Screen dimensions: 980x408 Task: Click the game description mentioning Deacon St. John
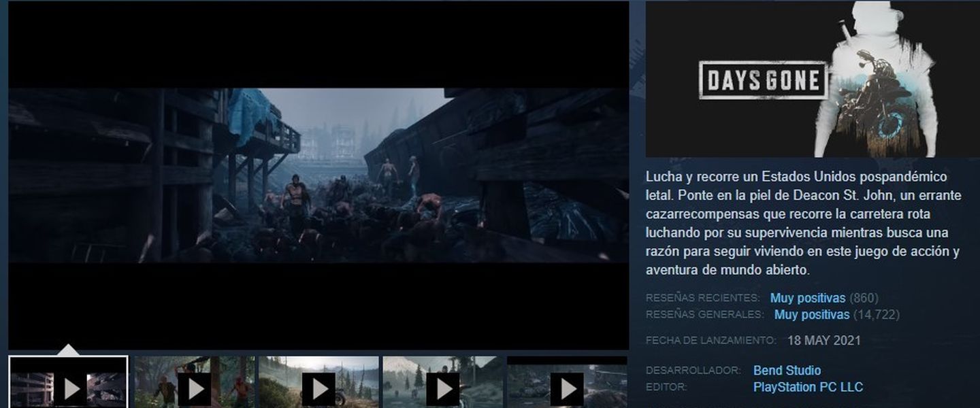pyautogui.click(x=803, y=223)
